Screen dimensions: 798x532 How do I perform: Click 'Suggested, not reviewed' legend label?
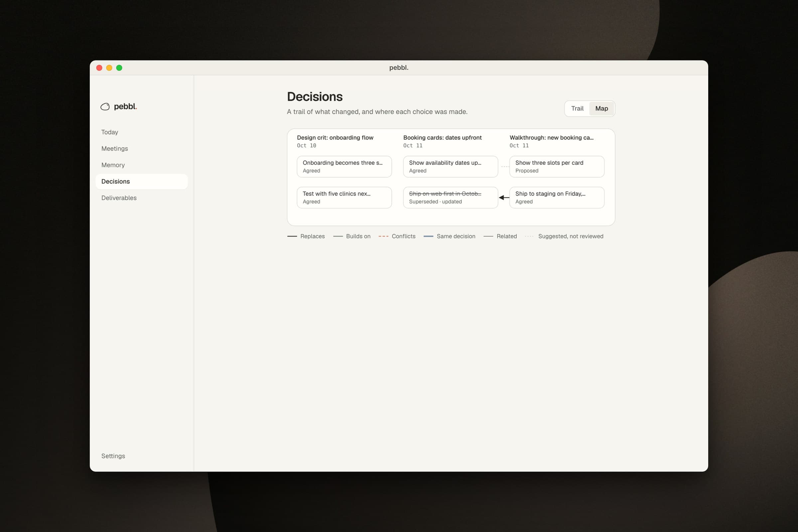click(571, 236)
